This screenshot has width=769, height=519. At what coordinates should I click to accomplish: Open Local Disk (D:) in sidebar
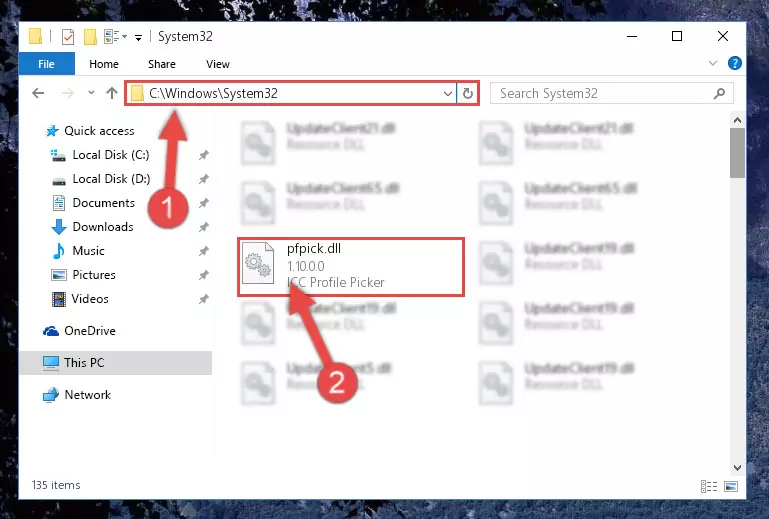tap(111, 179)
